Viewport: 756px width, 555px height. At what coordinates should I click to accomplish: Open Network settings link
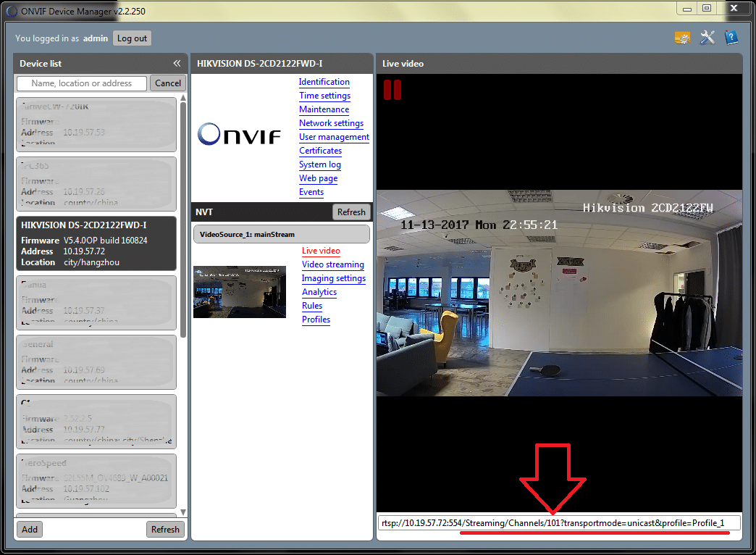point(331,123)
